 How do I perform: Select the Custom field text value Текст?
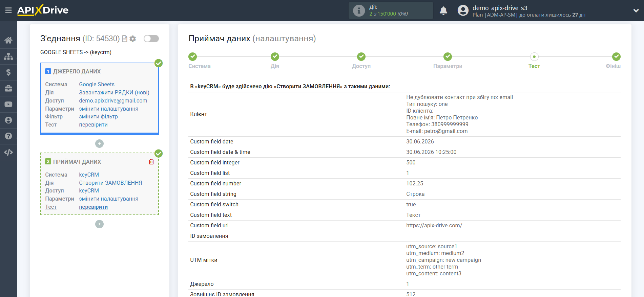pyautogui.click(x=413, y=215)
